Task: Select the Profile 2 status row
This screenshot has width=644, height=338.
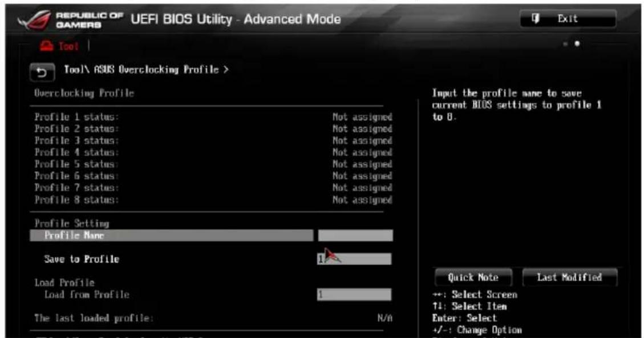Action: point(213,128)
